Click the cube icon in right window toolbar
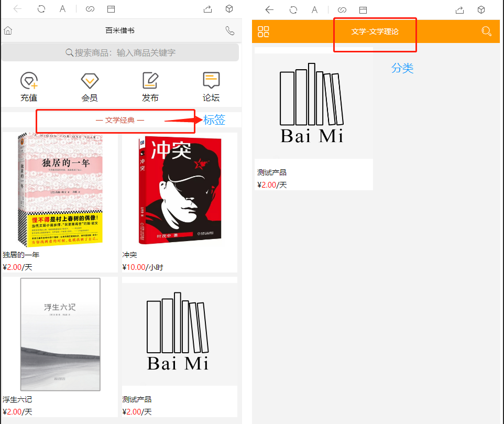This screenshot has height=424, width=504. [x=481, y=9]
